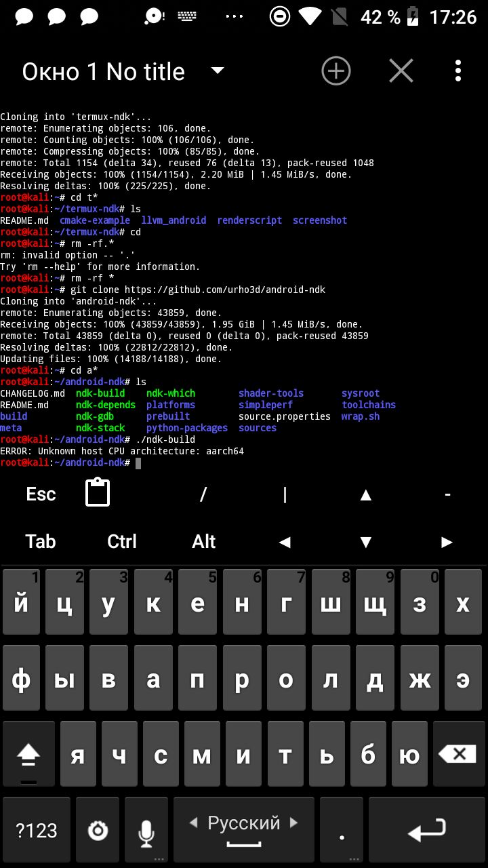This screenshot has height=868, width=488.
Task: Tap the е key
Action: [x=197, y=601]
